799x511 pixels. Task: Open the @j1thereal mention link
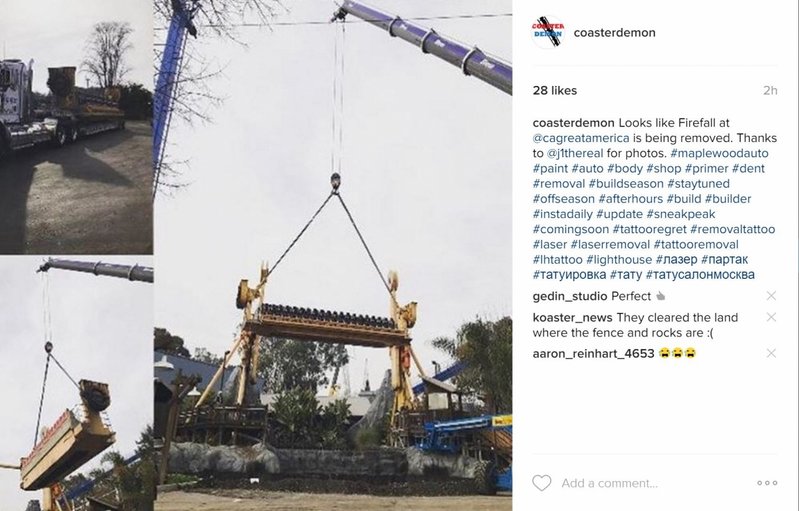tap(575, 153)
